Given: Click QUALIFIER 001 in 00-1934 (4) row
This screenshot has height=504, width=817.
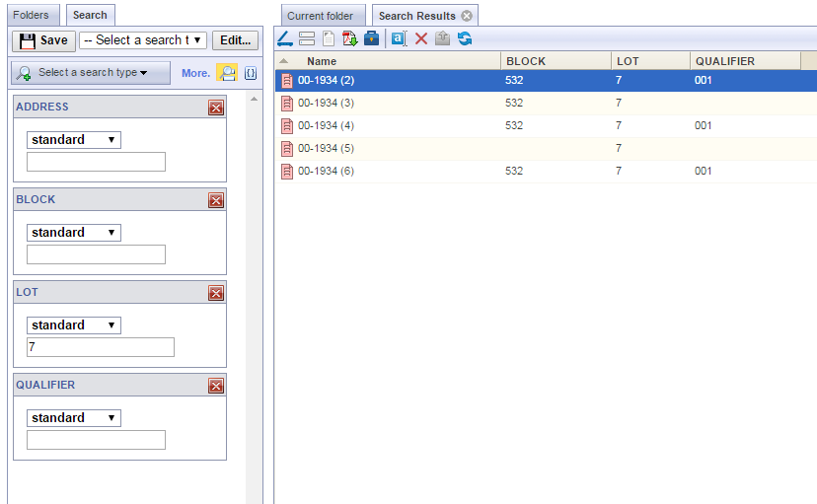Looking at the screenshot, I should tap(703, 126).
